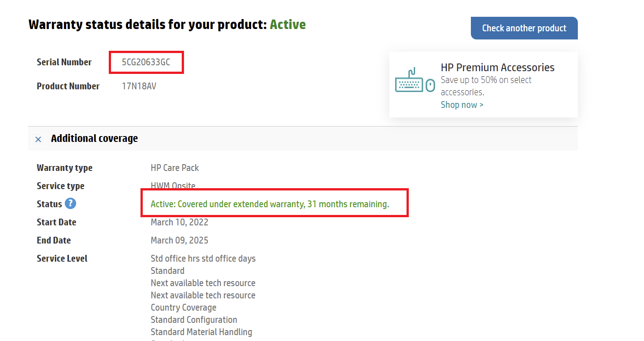This screenshot has width=644, height=341.
Task: Click the Check another product button
Action: 524,28
